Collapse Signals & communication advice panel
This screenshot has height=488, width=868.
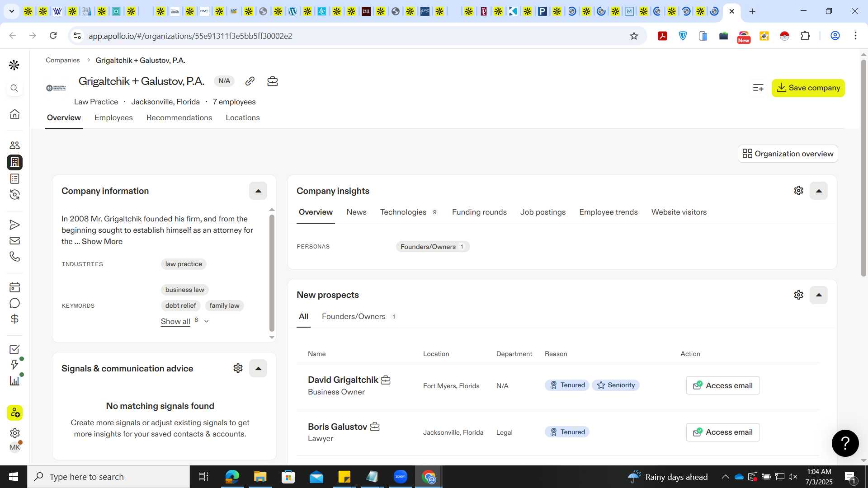tap(258, 368)
